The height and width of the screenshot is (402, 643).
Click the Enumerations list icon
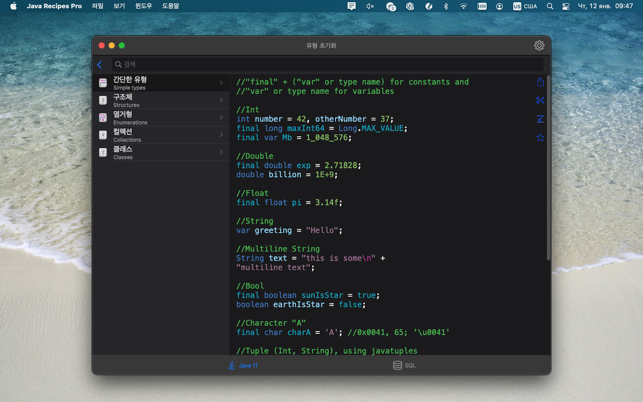pos(103,118)
